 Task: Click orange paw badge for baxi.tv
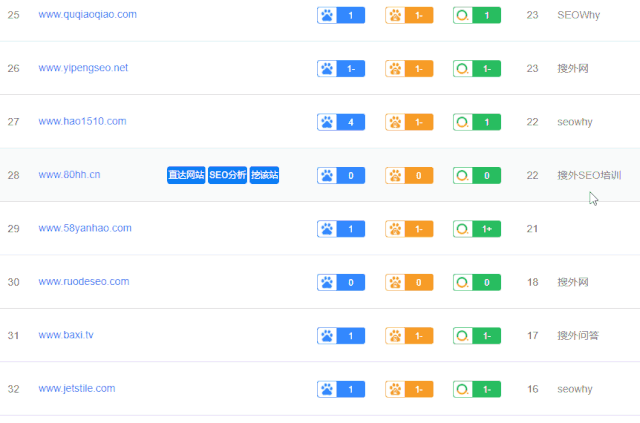coord(409,336)
